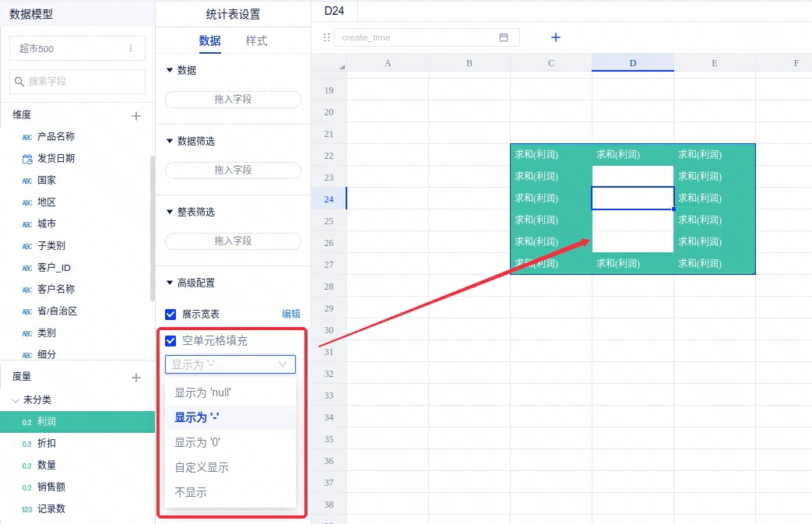Choose the 自定义显示 option
Viewport: 812px width, 524px height.
(202, 467)
